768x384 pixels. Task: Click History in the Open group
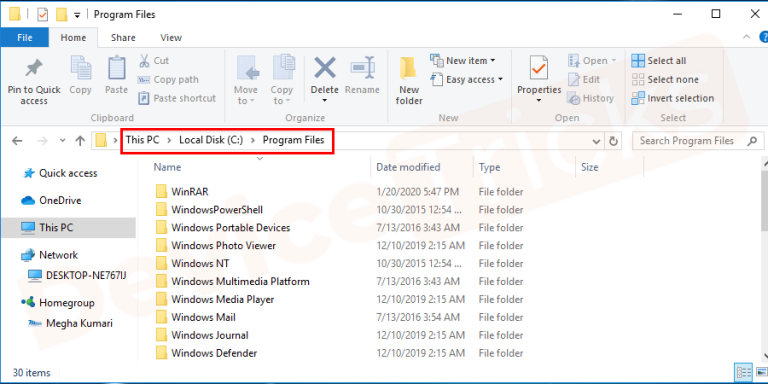[x=590, y=98]
